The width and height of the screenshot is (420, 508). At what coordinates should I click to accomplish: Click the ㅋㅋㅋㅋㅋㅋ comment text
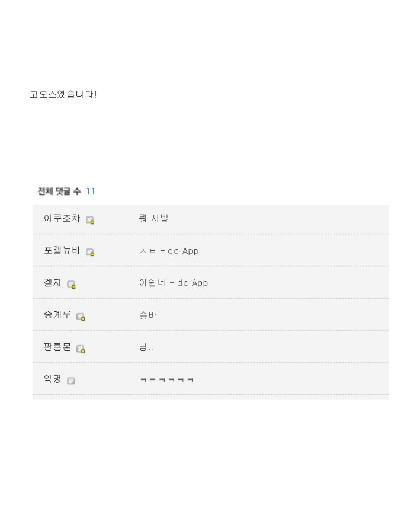tap(166, 379)
